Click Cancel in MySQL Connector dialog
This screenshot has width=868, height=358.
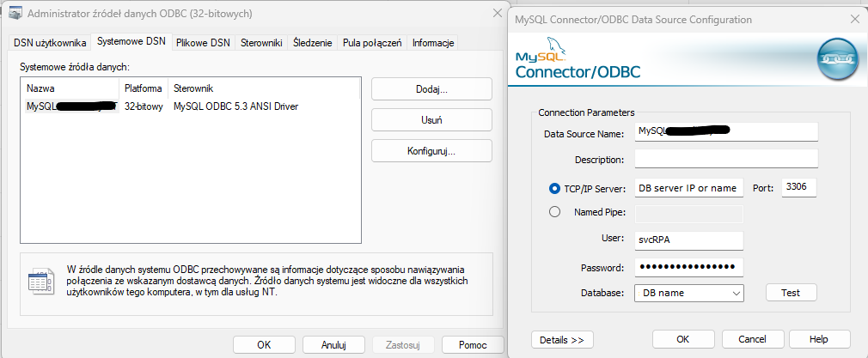752,339
